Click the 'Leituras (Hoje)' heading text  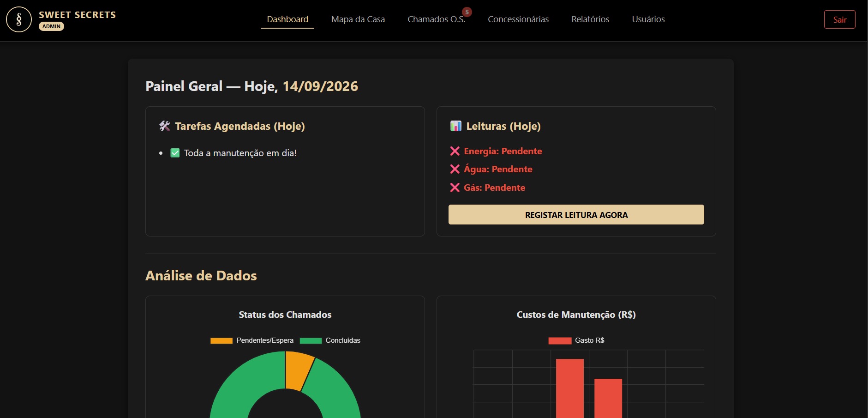(503, 126)
